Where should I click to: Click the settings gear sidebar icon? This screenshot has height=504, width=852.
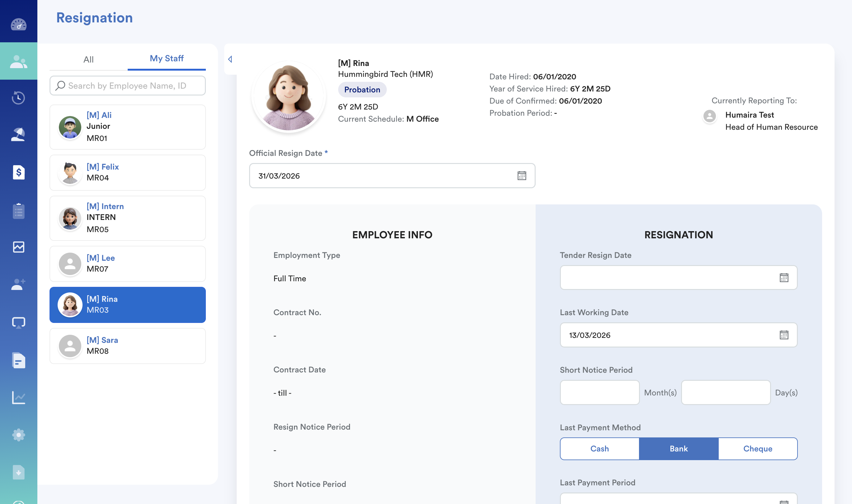click(x=18, y=435)
